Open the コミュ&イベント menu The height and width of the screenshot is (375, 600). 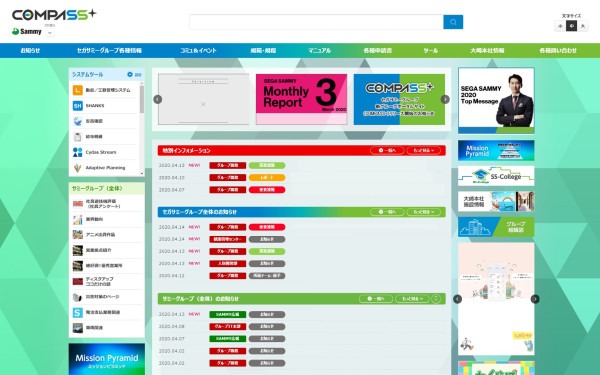198,51
